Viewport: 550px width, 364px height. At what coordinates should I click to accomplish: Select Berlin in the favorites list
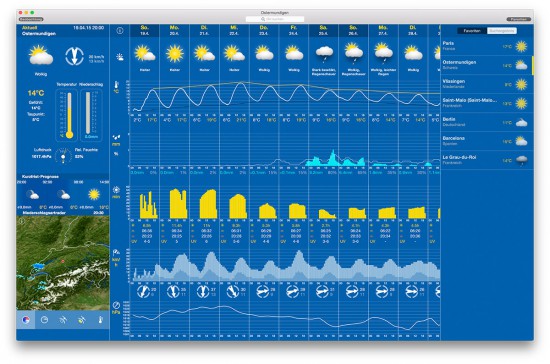487,122
